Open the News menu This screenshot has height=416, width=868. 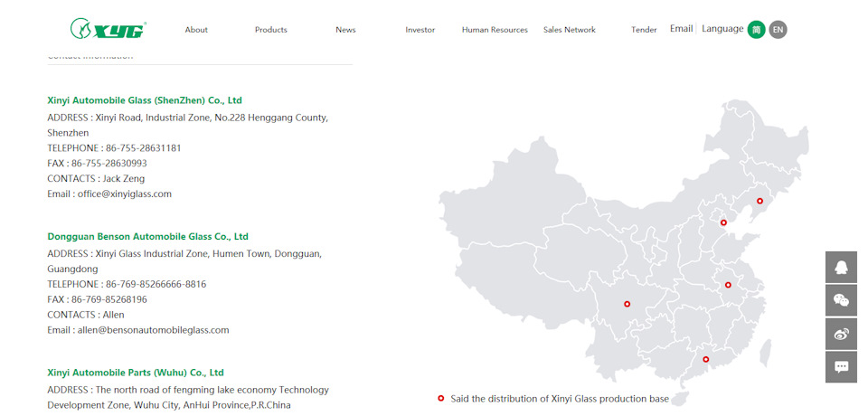345,30
